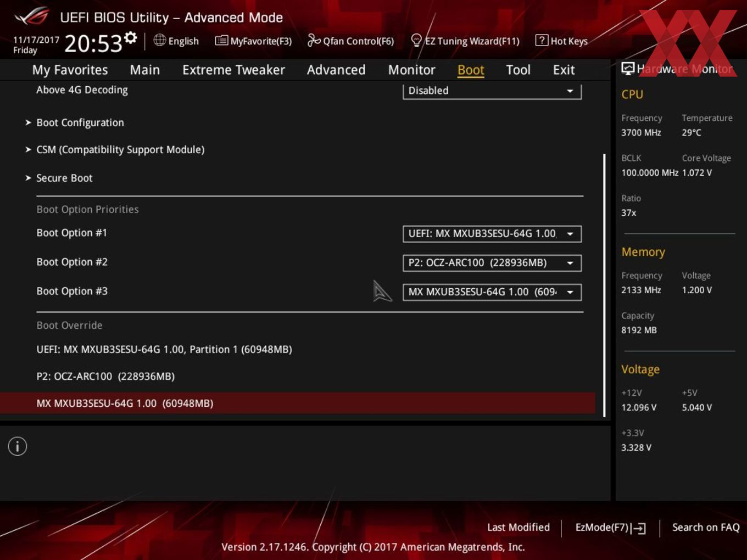Click the +12V 12.096 V value
This screenshot has width=747, height=560.
coord(639,407)
